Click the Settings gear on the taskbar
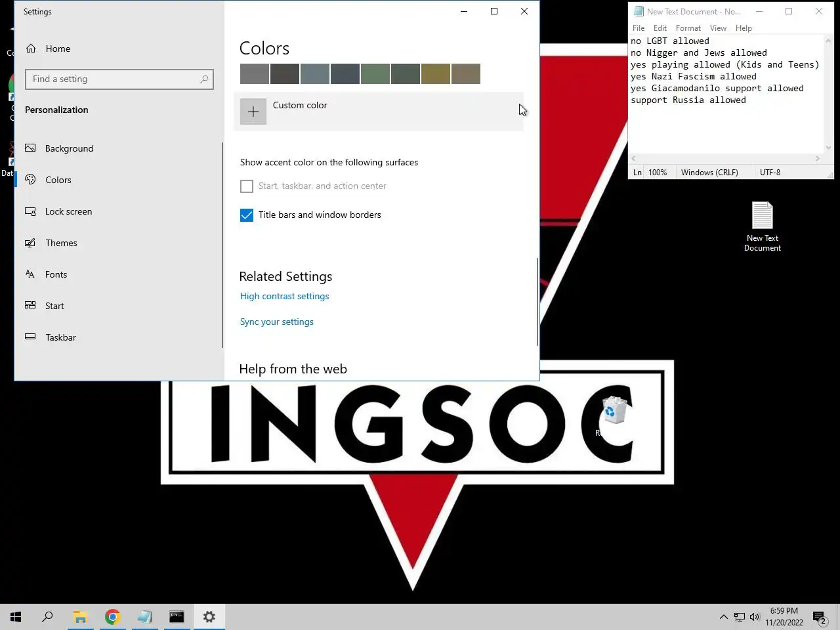This screenshot has width=840, height=630. click(209, 617)
